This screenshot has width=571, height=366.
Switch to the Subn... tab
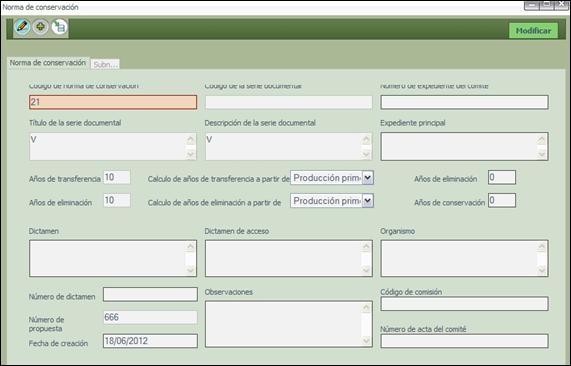click(x=105, y=64)
